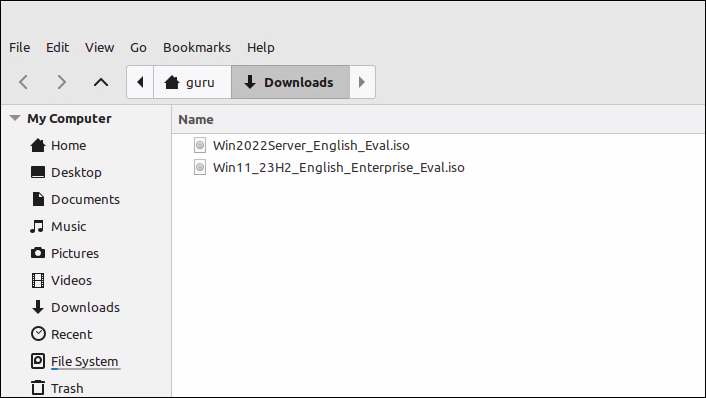Click the Videos film strip icon
706x398 pixels.
[x=38, y=280]
